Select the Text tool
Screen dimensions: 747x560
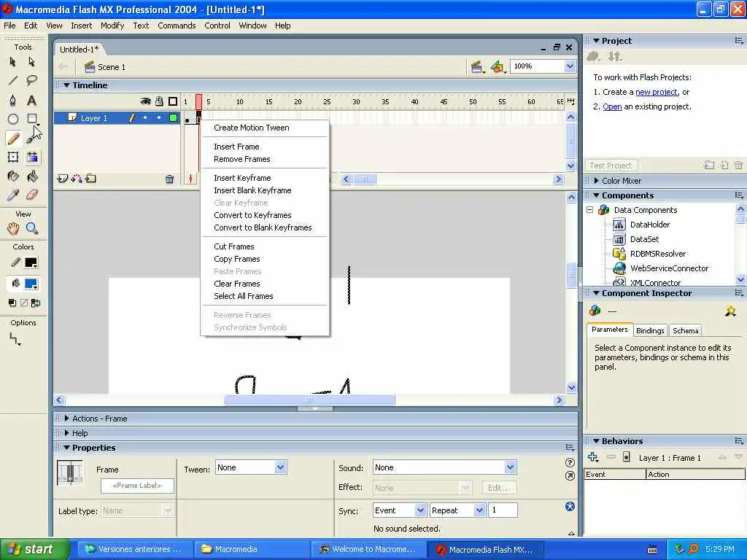31,100
